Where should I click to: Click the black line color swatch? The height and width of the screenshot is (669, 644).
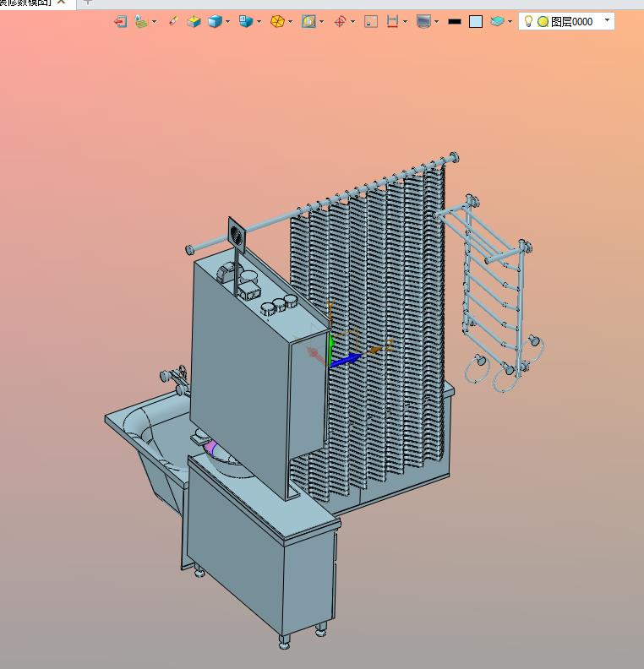pos(455,21)
